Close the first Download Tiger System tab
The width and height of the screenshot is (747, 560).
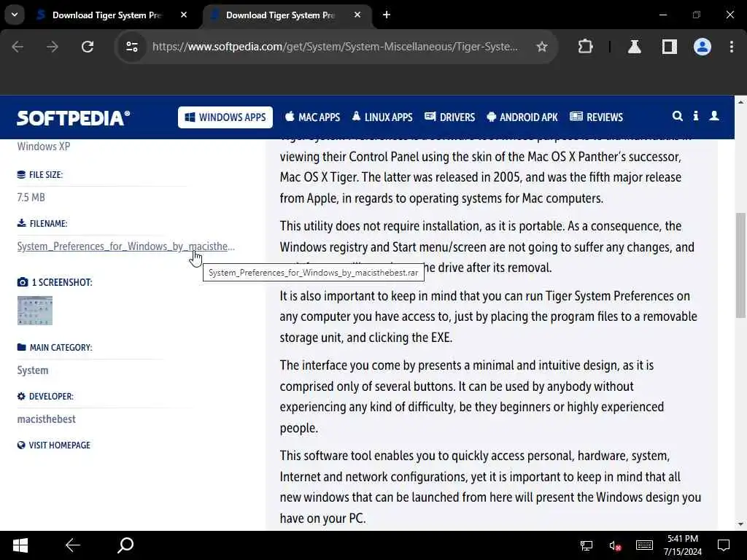184,15
